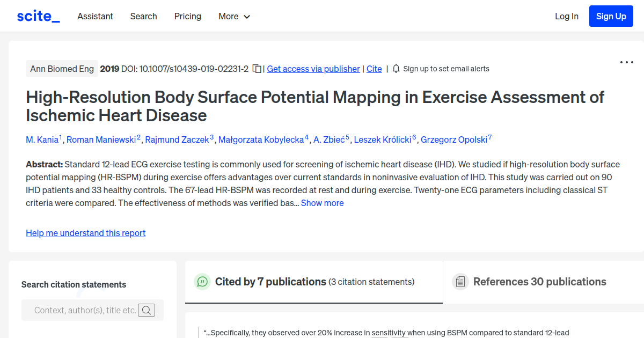Click Help me understand this report

coord(85,233)
